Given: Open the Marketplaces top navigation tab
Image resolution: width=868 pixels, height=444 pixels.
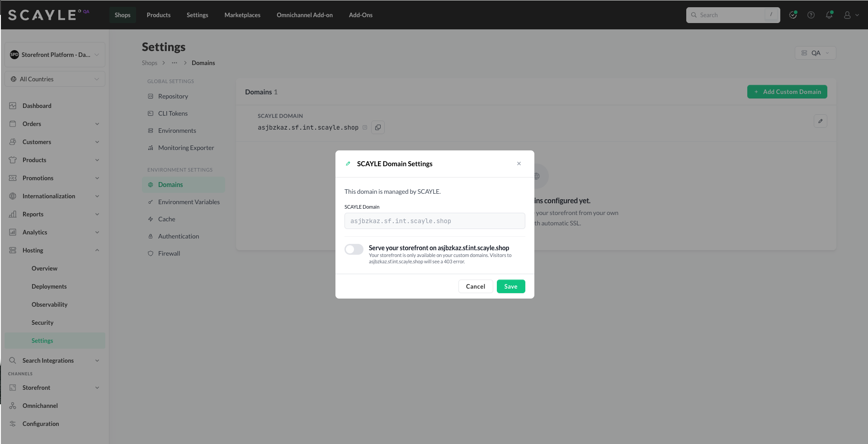Looking at the screenshot, I should click(242, 15).
